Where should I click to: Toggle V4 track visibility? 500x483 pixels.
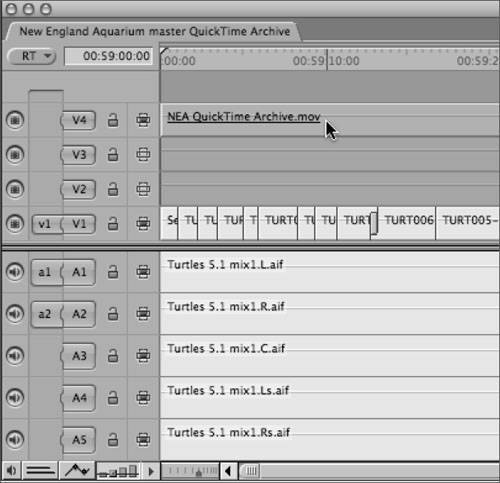pyautogui.click(x=15, y=120)
